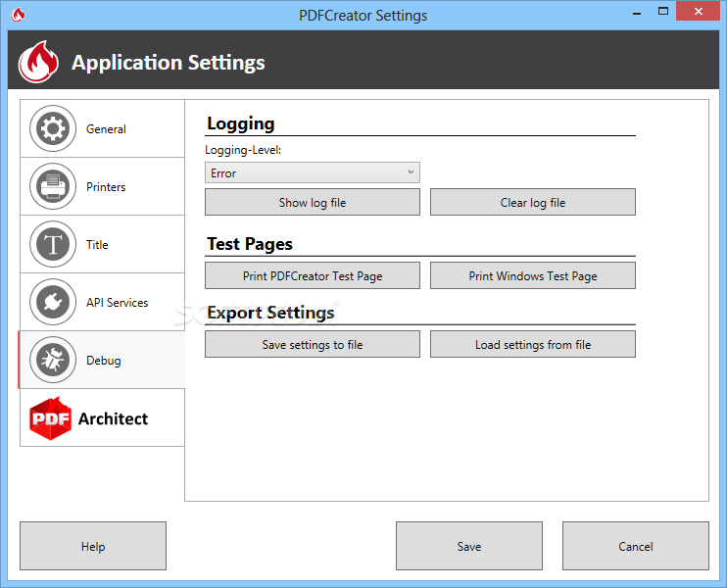Switch to the Printers tab label
Screen dimensions: 727x588
[106, 187]
